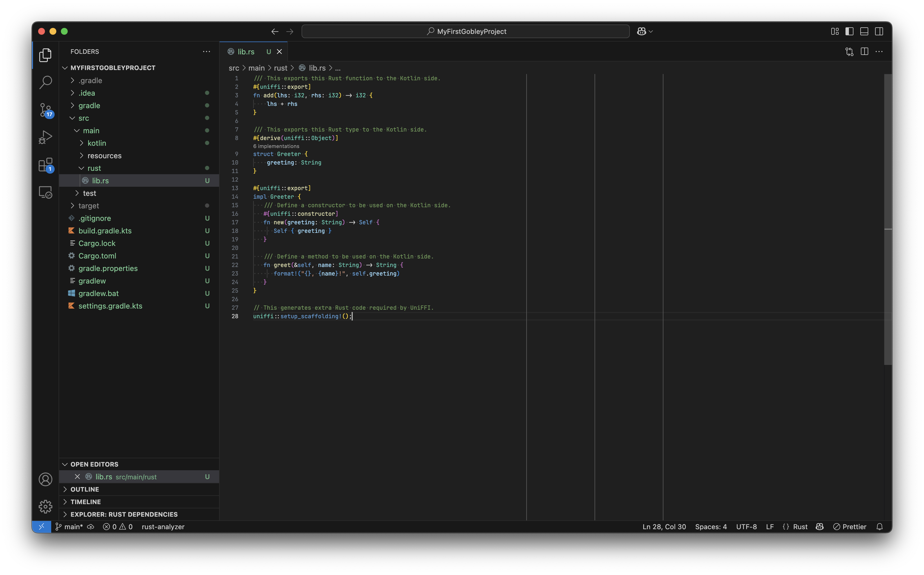Open build.gradle.kts file
The height and width of the screenshot is (575, 924).
coord(139,231)
